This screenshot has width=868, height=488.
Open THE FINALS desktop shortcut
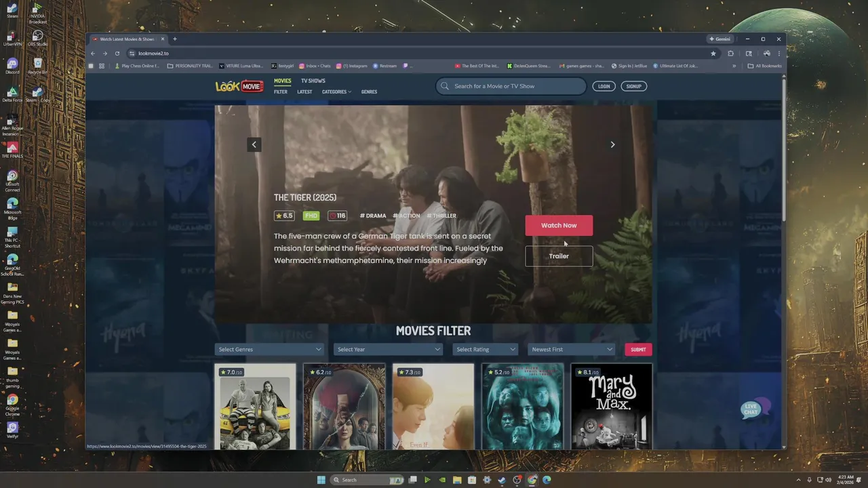(12, 150)
